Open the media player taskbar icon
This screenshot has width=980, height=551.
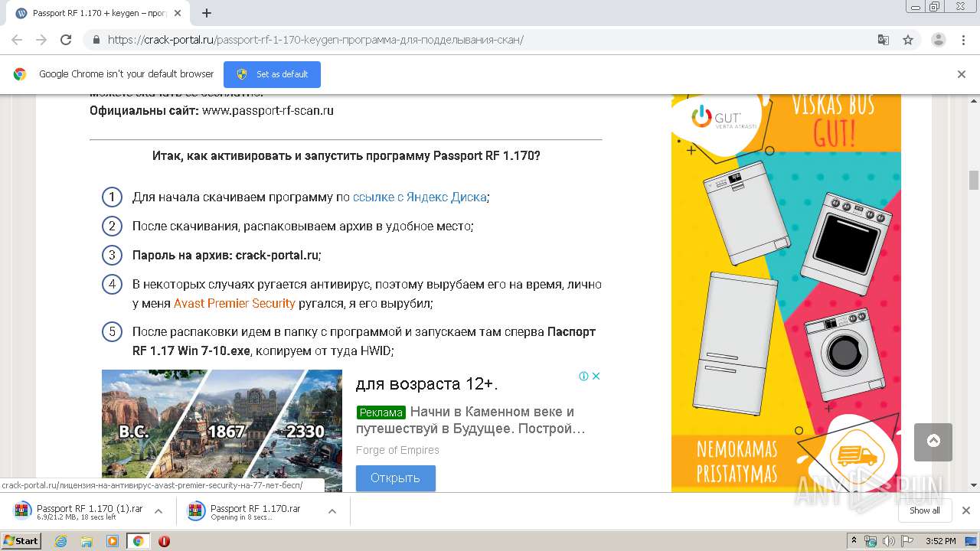pyautogui.click(x=113, y=541)
